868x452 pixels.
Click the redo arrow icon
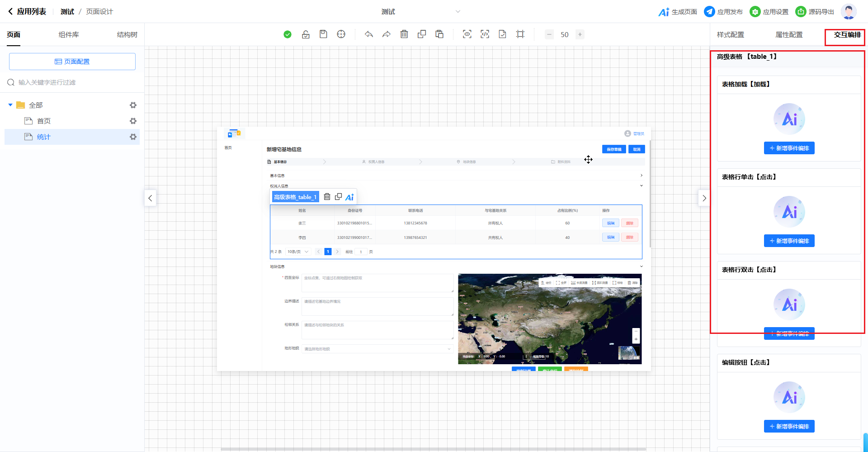click(387, 34)
